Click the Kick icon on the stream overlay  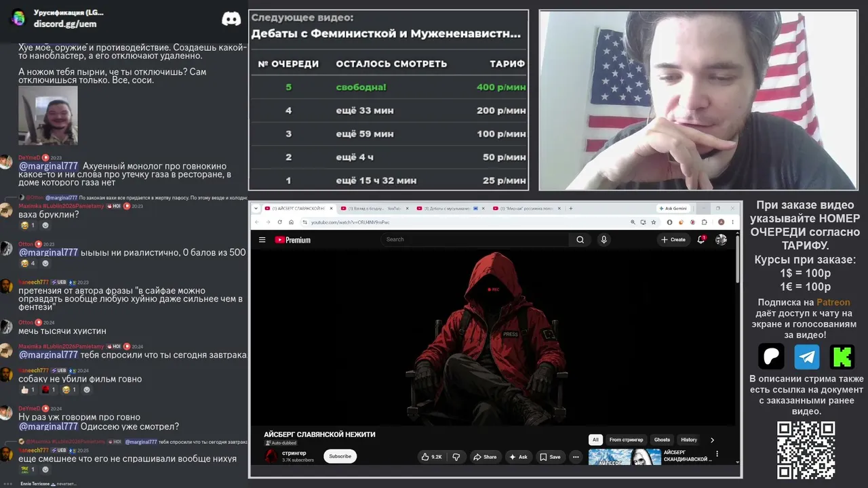point(842,356)
